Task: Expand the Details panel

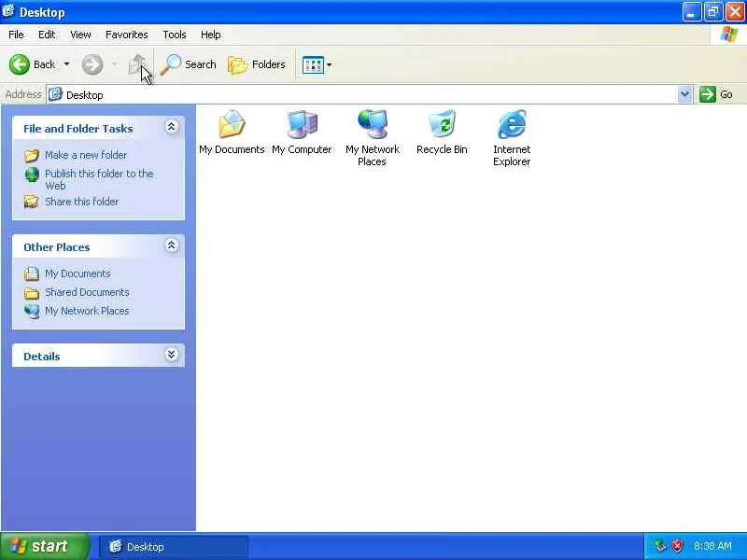Action: [x=172, y=355]
